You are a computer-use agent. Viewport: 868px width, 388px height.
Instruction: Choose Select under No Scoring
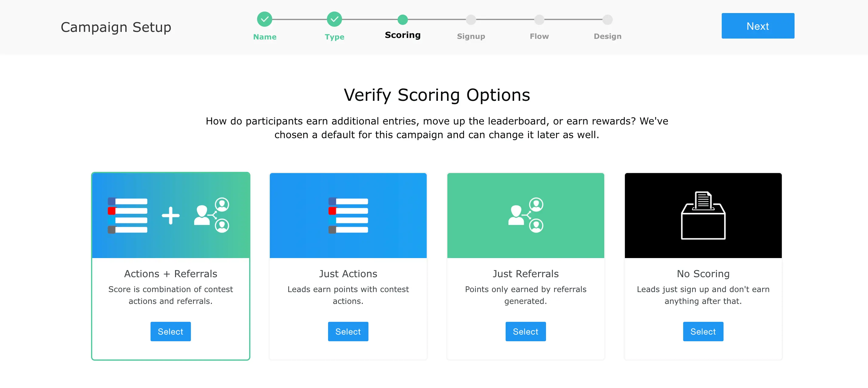tap(703, 331)
